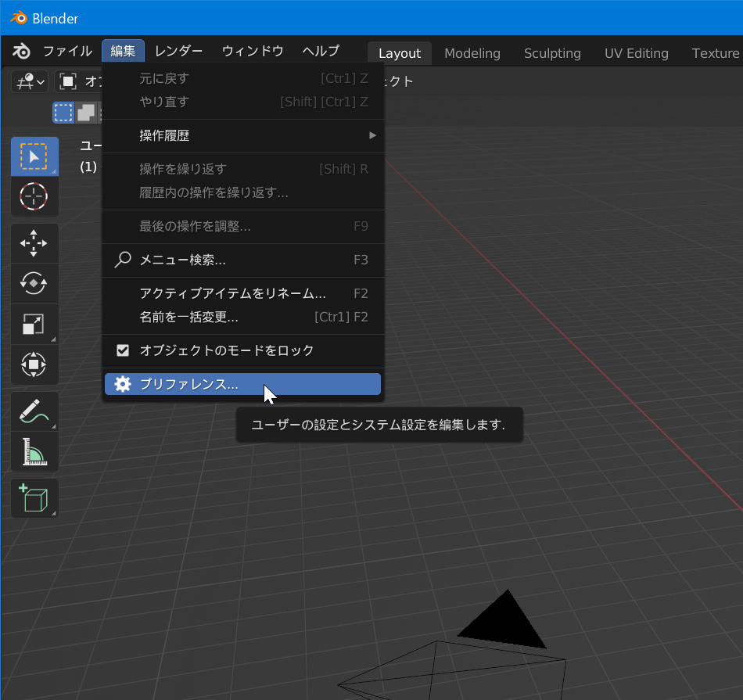Select the Move tool
This screenshot has width=743, height=700.
[x=34, y=243]
